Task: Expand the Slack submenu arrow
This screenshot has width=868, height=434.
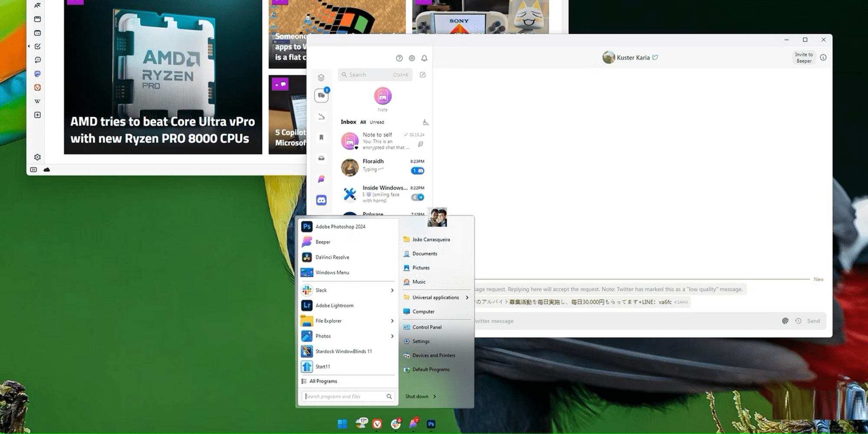Action: click(392, 290)
